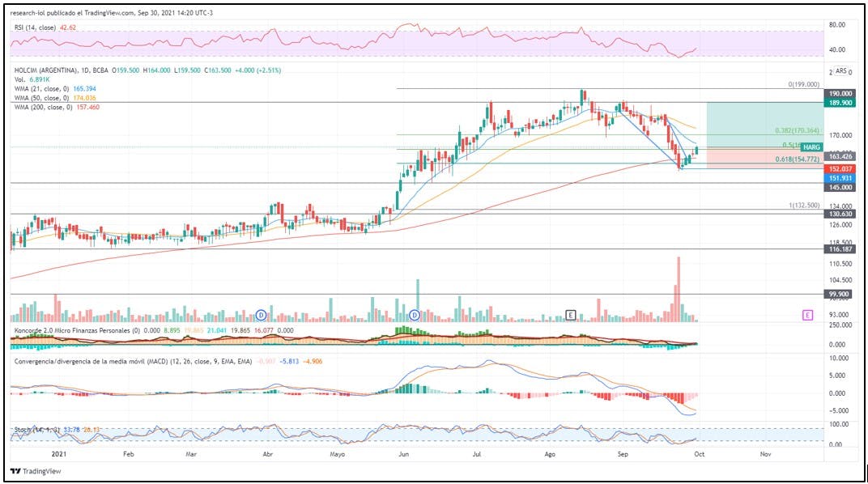Click the 189.900 green target price label

[840, 102]
